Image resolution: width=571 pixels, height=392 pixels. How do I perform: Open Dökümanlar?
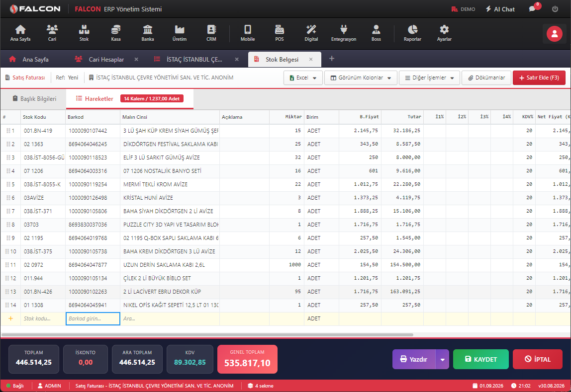coord(486,78)
